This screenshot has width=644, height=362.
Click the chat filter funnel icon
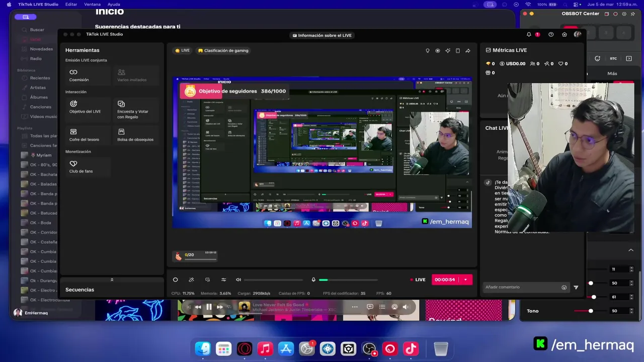[576, 287]
